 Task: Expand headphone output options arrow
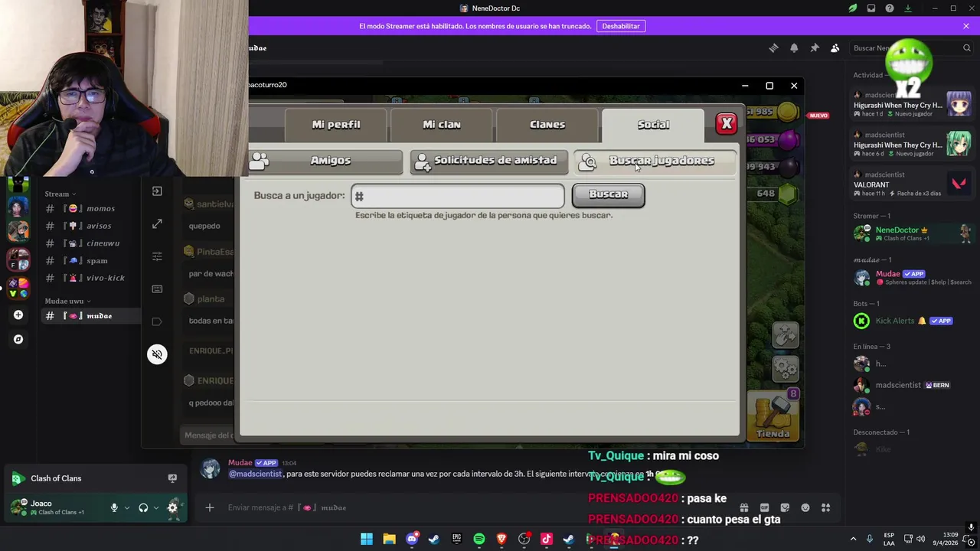pos(156,507)
